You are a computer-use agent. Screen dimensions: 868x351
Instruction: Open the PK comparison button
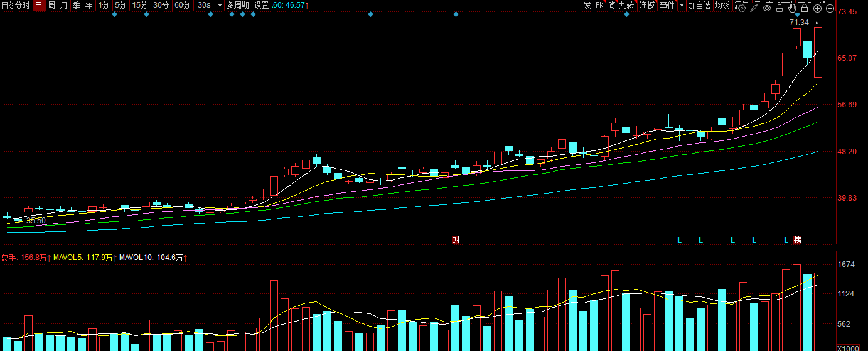point(599,5)
